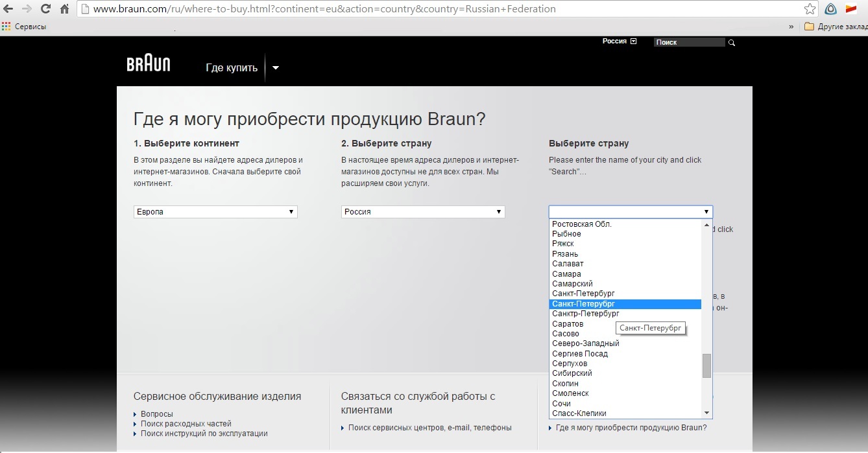Click the browser back arrow
868x453 pixels.
coord(8,9)
